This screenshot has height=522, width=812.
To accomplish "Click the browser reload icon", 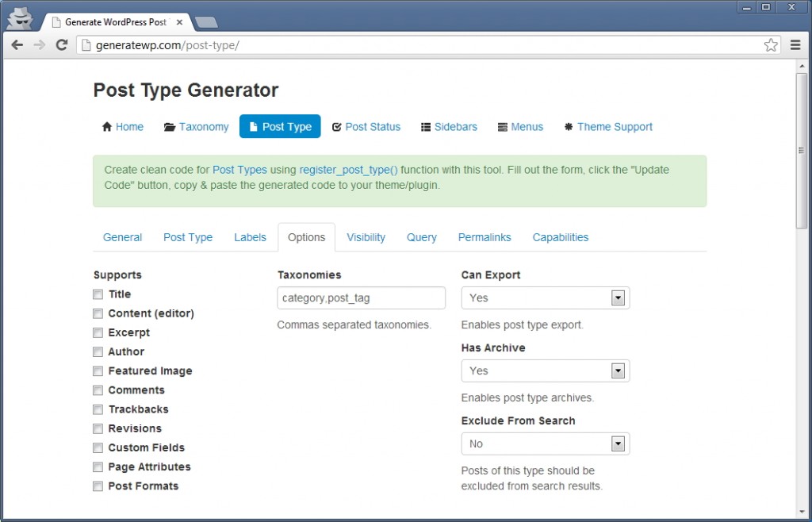I will [61, 45].
